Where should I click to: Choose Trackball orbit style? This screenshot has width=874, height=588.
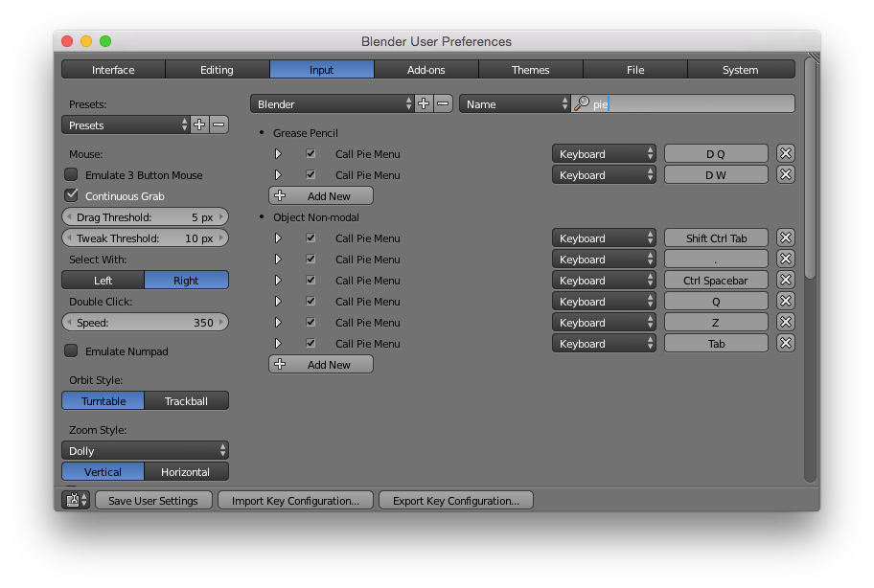pyautogui.click(x=186, y=401)
